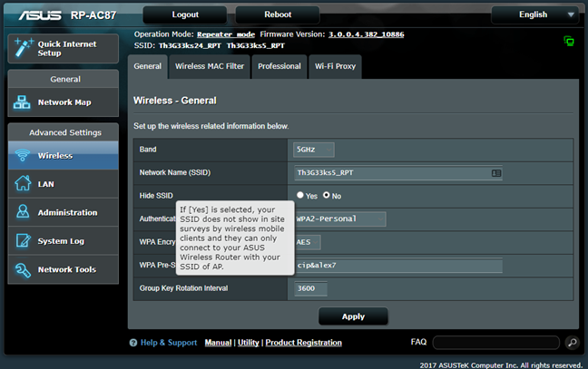This screenshot has height=369, width=588.
Task: Click the Wireless Wi-Fi icon in sidebar
Action: click(x=22, y=155)
